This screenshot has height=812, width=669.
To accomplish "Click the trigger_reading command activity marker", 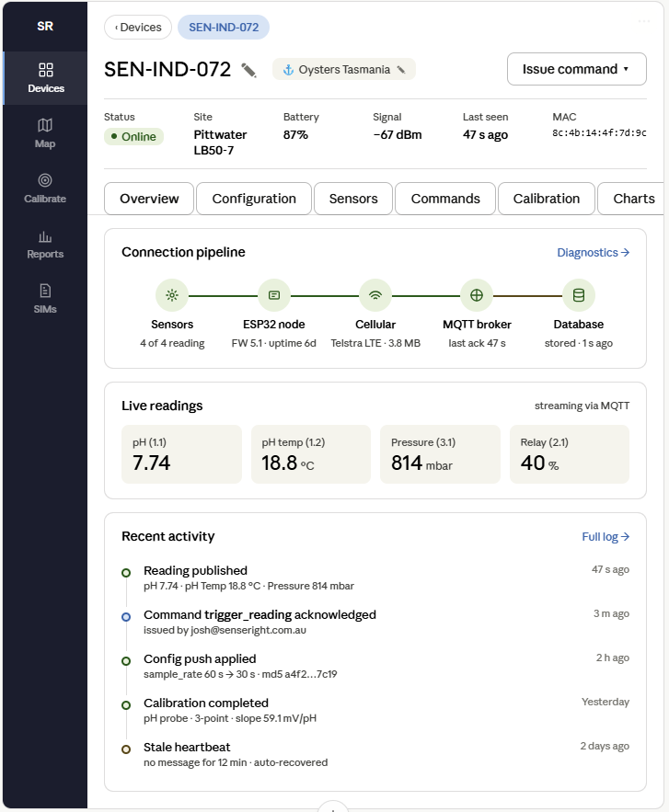I will point(126,617).
